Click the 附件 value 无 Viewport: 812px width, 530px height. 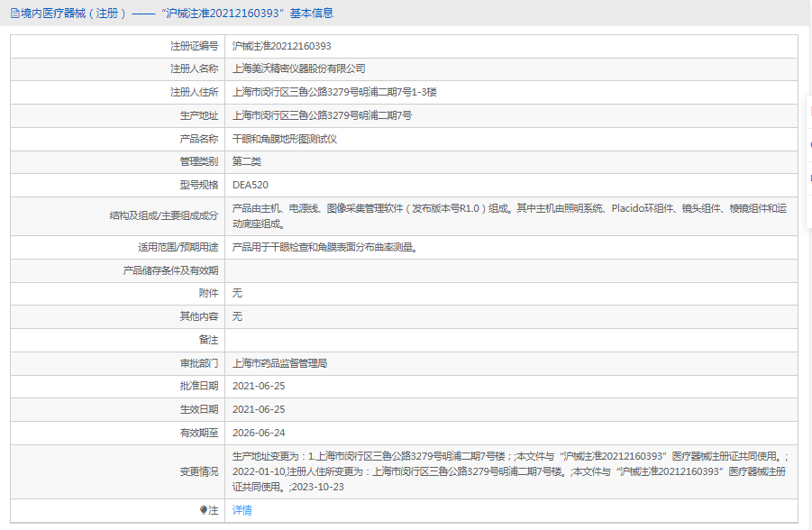tap(237, 293)
